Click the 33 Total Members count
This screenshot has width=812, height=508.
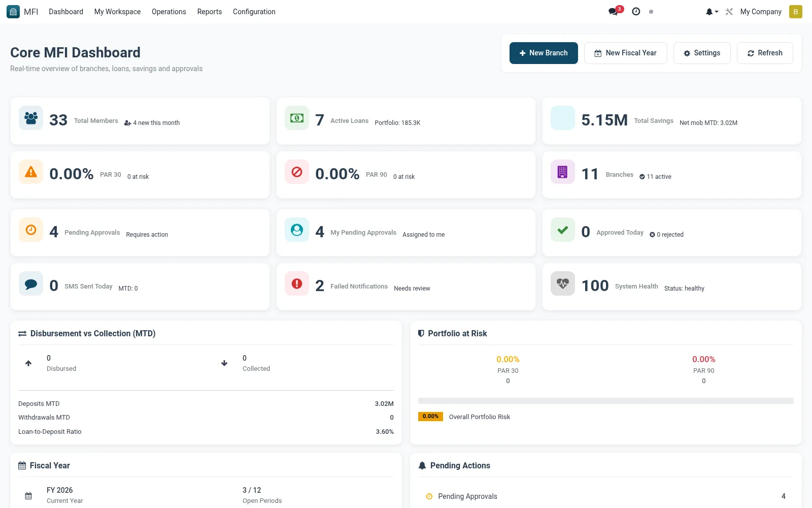click(x=58, y=120)
